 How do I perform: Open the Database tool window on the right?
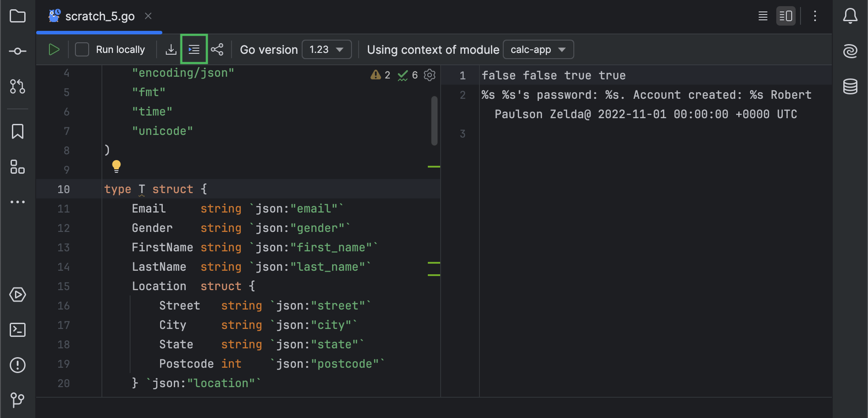tap(850, 87)
